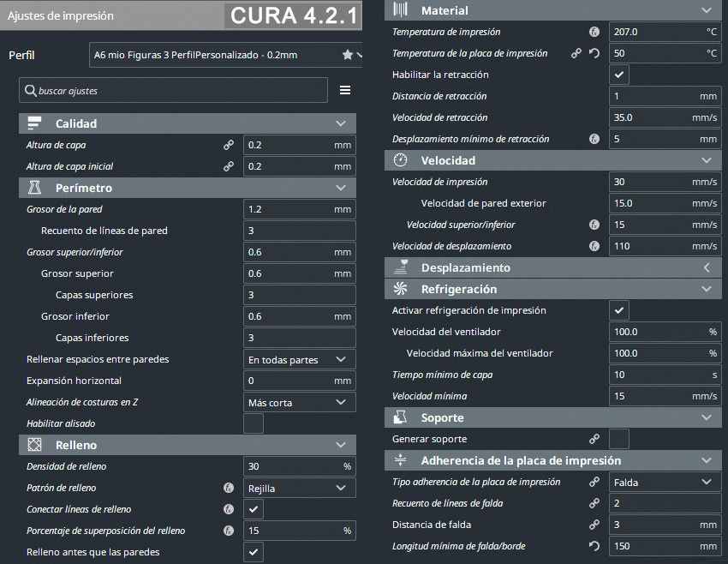Viewport: 728px width, 564px height.
Task: Collapse the Refrigeración section chevron
Action: 707,289
